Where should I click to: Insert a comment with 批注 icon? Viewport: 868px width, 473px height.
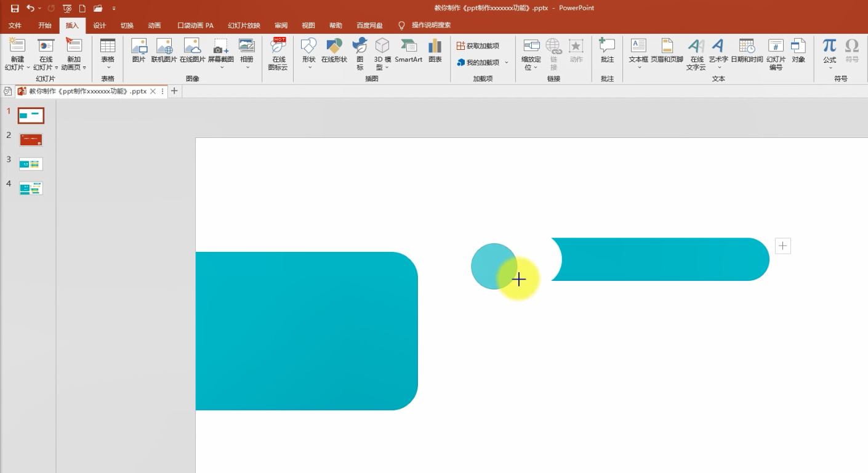(608, 51)
